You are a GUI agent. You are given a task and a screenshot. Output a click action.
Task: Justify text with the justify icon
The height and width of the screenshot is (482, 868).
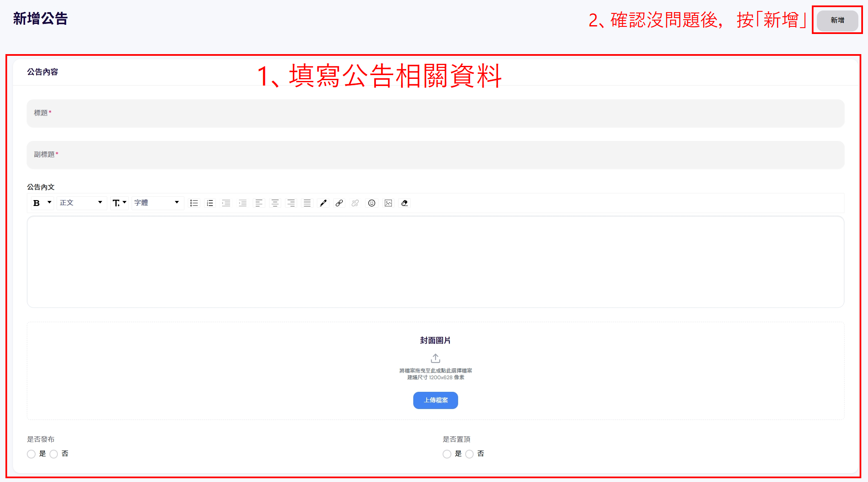(x=307, y=203)
